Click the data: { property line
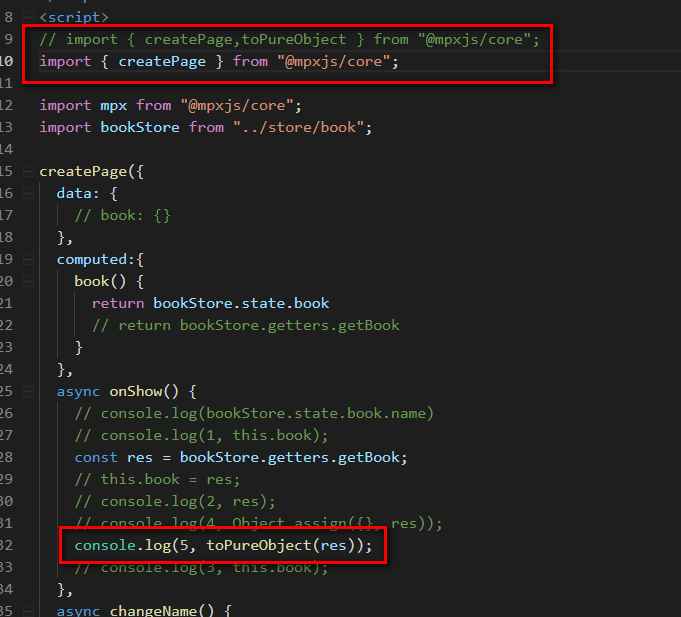 [x=87, y=193]
